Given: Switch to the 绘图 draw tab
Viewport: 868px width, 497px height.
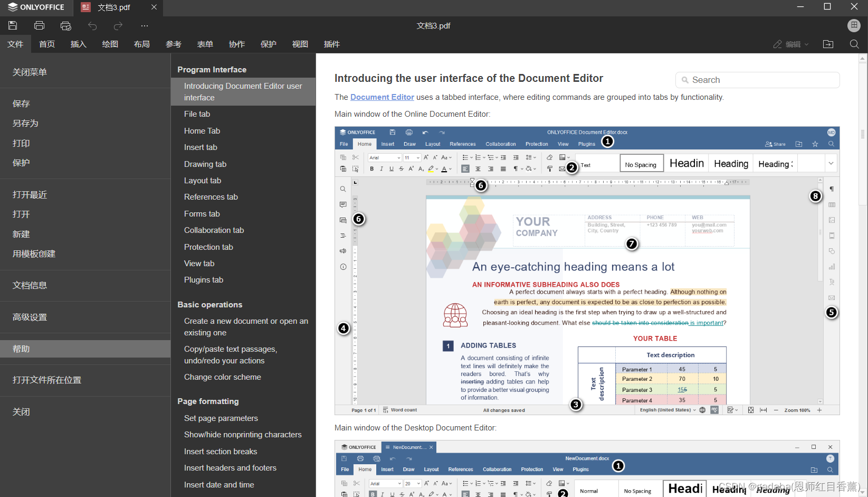Looking at the screenshot, I should pyautogui.click(x=110, y=44).
